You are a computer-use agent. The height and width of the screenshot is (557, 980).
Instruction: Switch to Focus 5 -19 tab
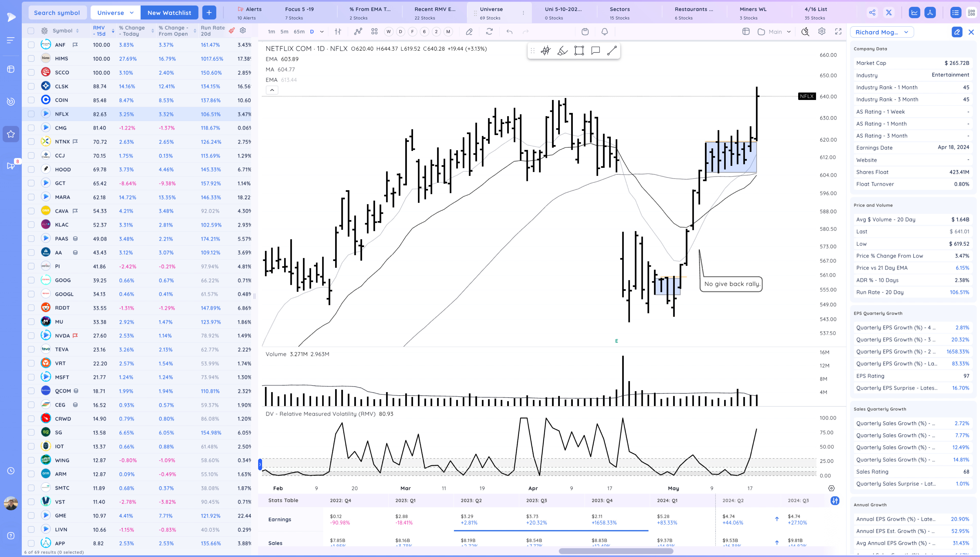pos(299,13)
